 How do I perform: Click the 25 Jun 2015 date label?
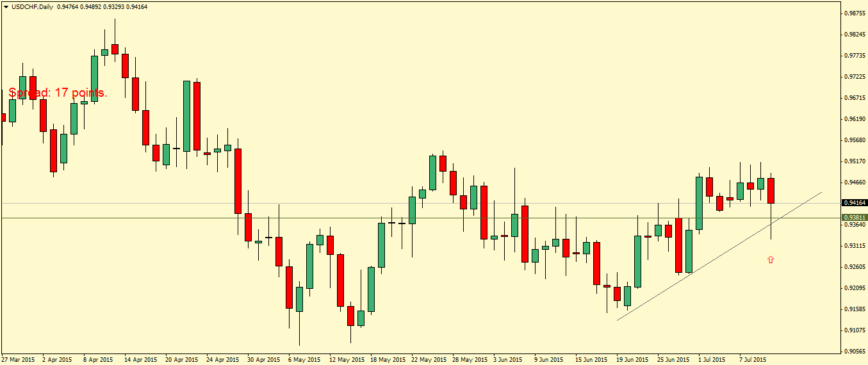coord(673,359)
